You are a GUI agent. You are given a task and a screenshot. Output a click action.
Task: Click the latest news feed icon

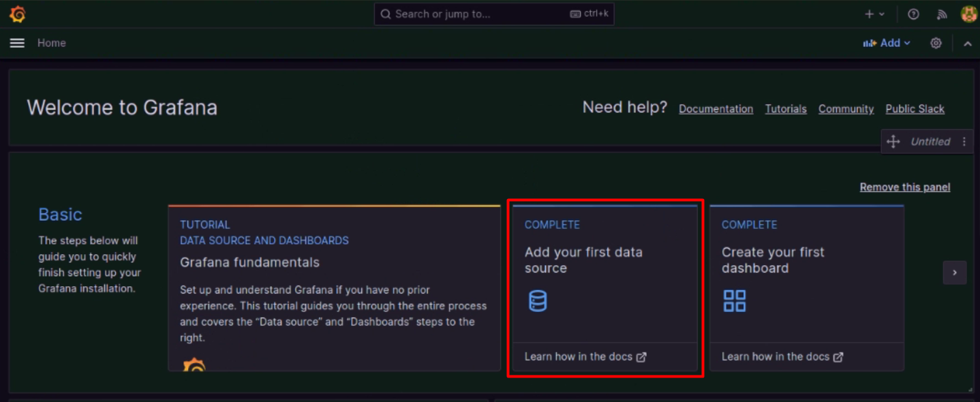point(941,14)
